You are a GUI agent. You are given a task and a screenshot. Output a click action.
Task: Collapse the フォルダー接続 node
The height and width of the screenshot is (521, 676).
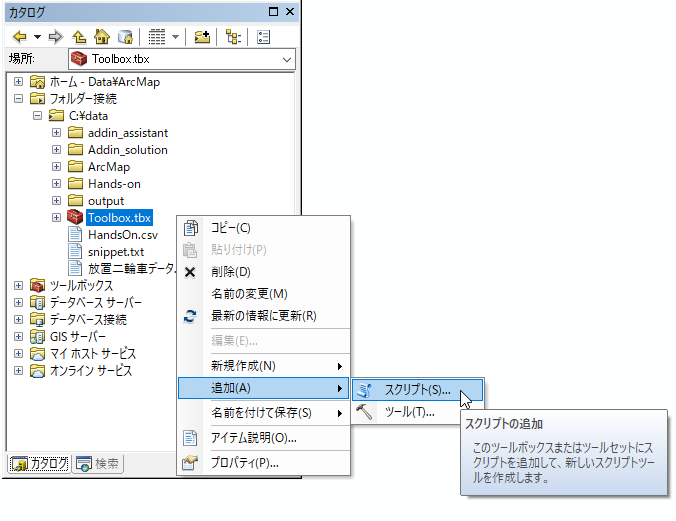(18, 99)
